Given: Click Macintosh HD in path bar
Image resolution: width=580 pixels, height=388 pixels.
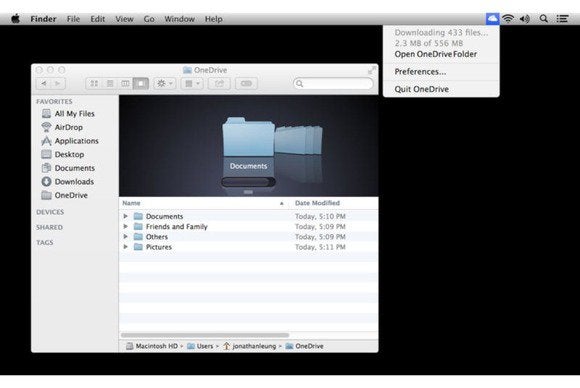Looking at the screenshot, I should tap(156, 346).
